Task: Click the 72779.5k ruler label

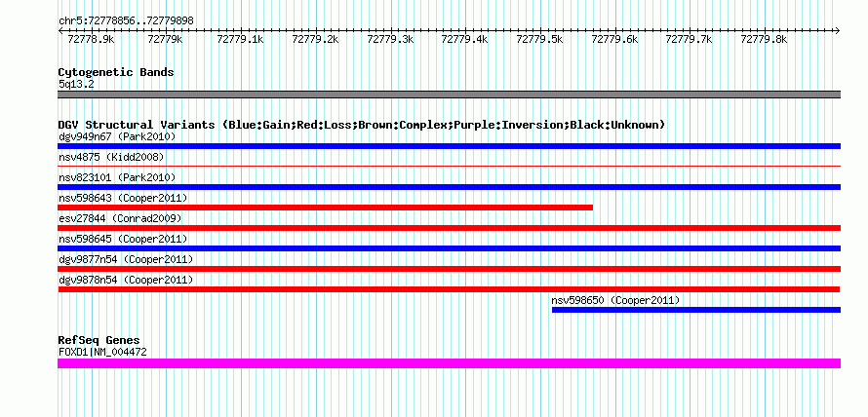Action: coord(539,40)
